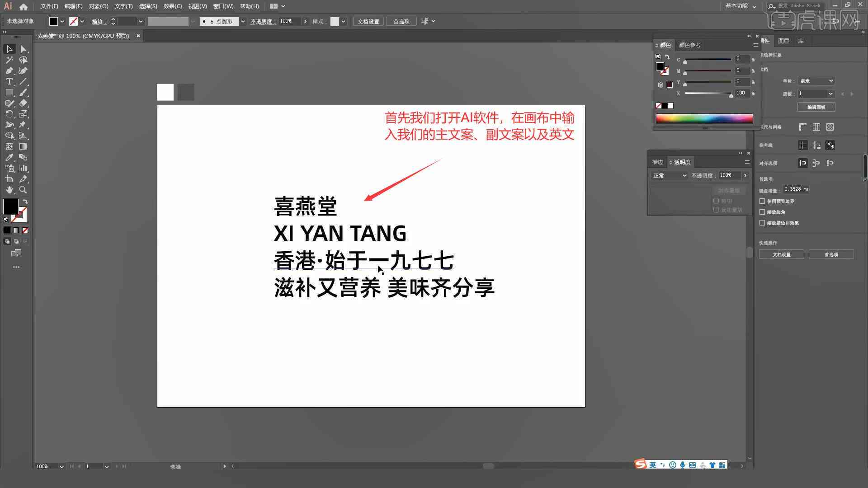Click 喜燕堂 canvas tab
This screenshot has height=488, width=868.
click(x=83, y=36)
